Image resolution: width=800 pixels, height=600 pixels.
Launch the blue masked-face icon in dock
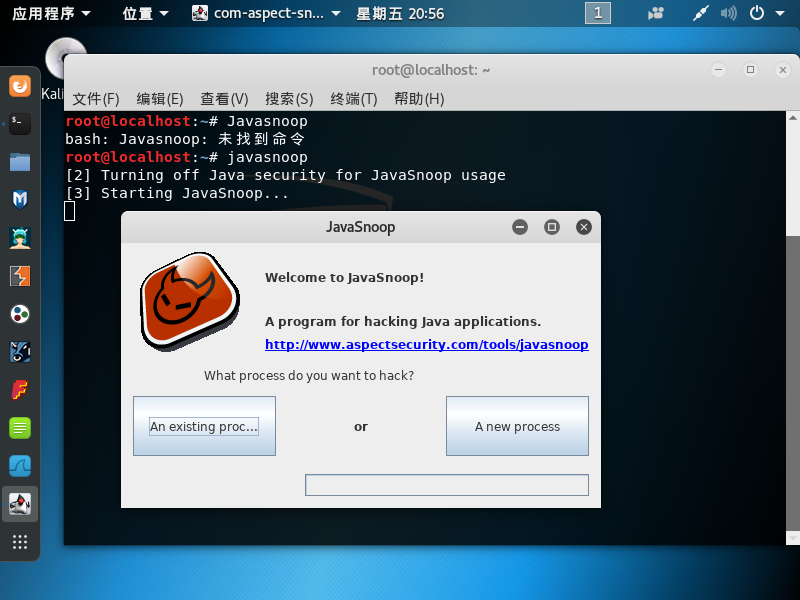20,352
